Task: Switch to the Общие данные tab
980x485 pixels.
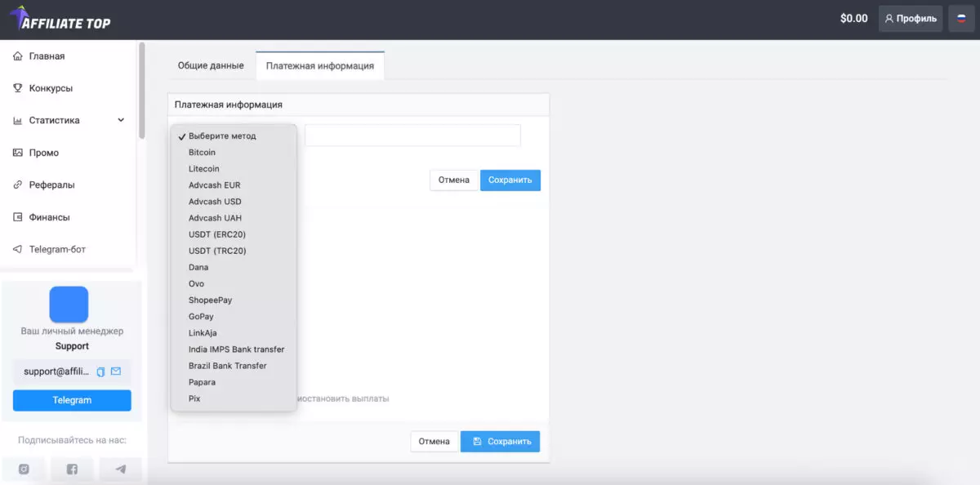Action: coord(211,65)
